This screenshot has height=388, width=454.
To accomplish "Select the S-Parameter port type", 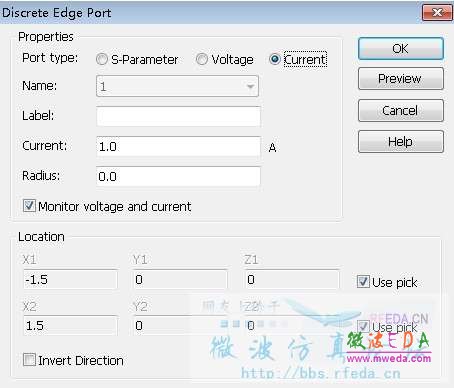I will 102,59.
